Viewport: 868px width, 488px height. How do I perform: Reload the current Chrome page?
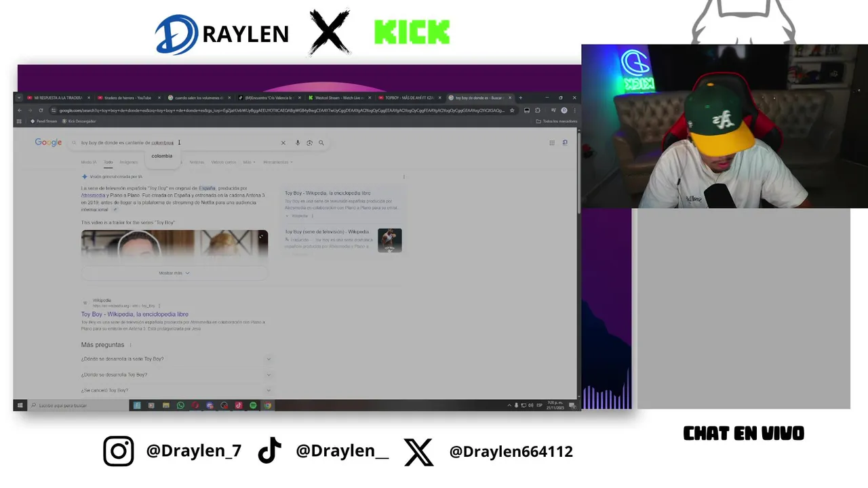[x=41, y=110]
